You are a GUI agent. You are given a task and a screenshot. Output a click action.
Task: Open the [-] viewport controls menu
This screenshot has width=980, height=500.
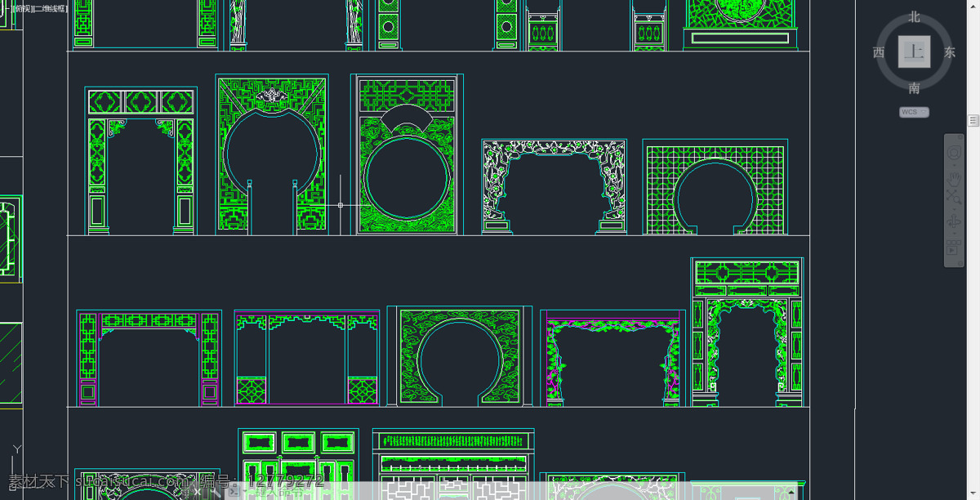coord(5,8)
